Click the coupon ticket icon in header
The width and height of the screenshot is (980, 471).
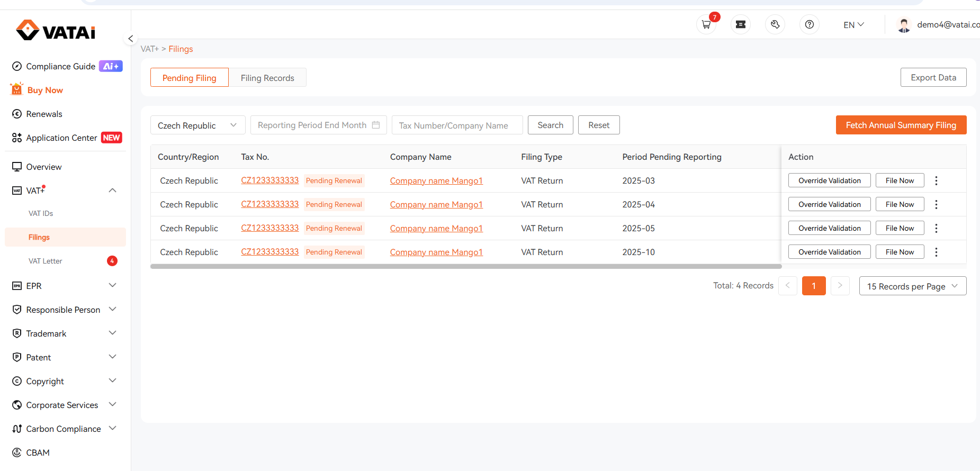click(x=741, y=24)
